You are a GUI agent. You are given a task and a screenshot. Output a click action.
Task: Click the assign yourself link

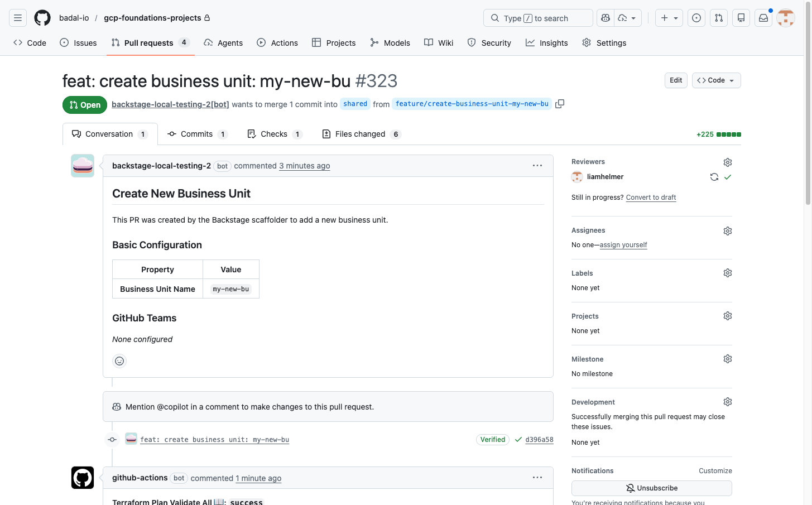pyautogui.click(x=623, y=245)
